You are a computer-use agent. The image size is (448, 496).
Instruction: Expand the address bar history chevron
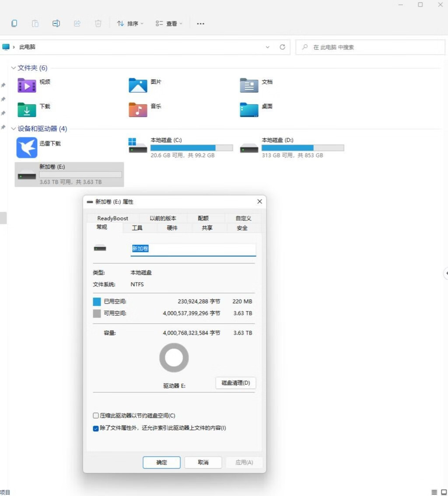click(x=268, y=47)
